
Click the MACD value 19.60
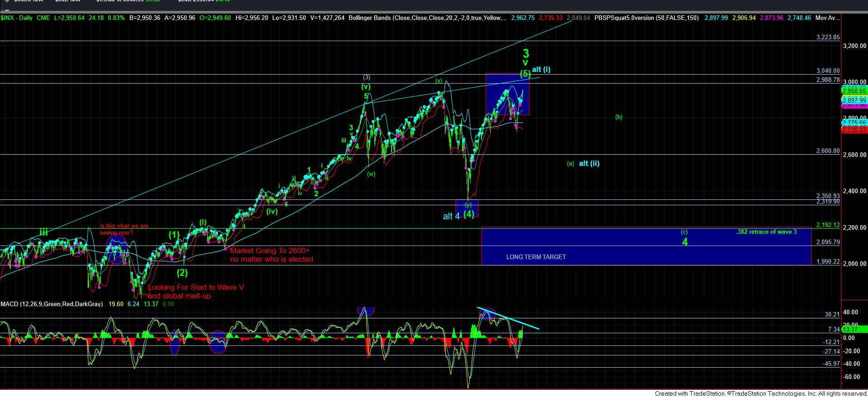click(x=116, y=304)
